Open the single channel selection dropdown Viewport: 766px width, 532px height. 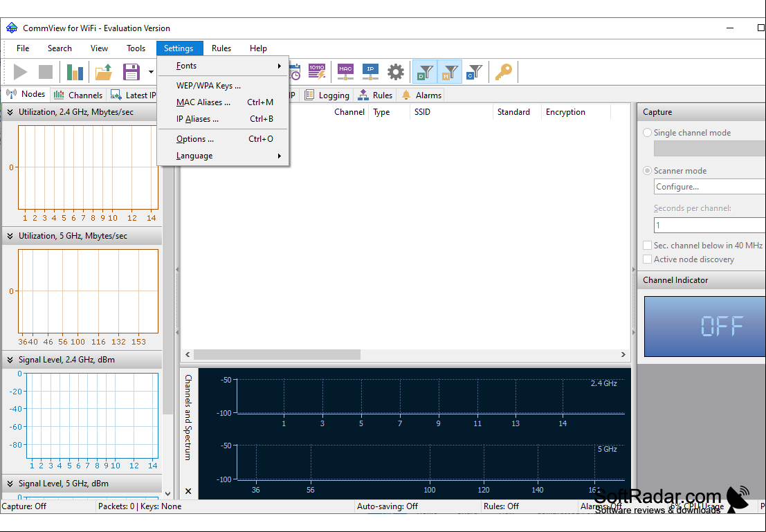tap(710, 149)
